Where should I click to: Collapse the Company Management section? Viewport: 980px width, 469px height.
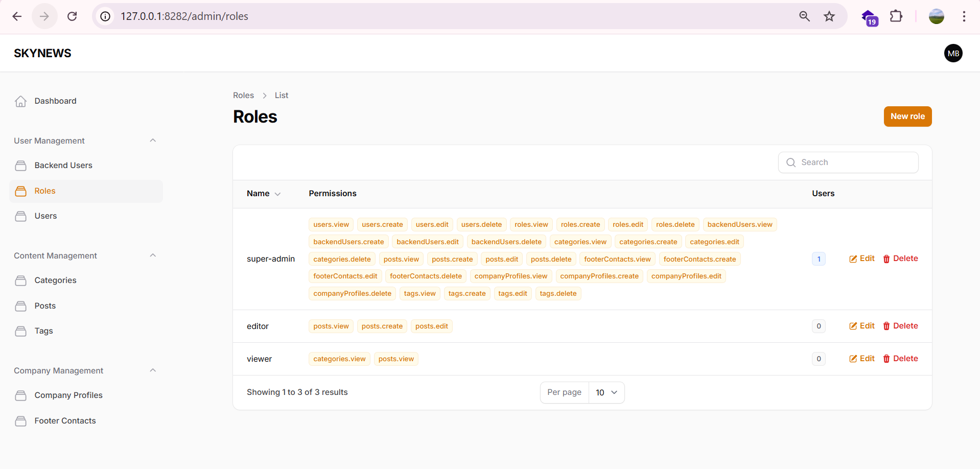(x=153, y=370)
